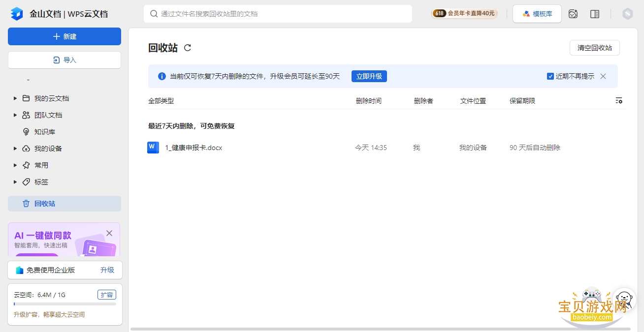Image resolution: width=644 pixels, height=332 pixels.
Task: Click the 立即升级 button
Action: pos(369,76)
